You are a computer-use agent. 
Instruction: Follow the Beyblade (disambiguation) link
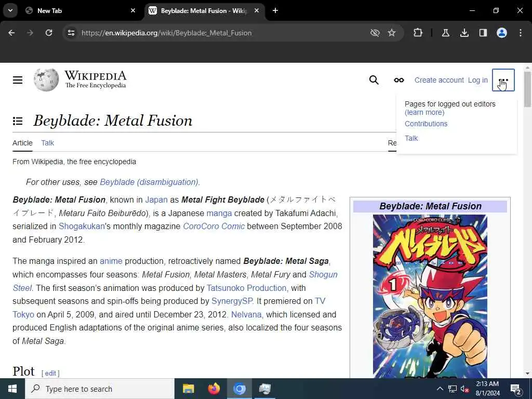(149, 182)
